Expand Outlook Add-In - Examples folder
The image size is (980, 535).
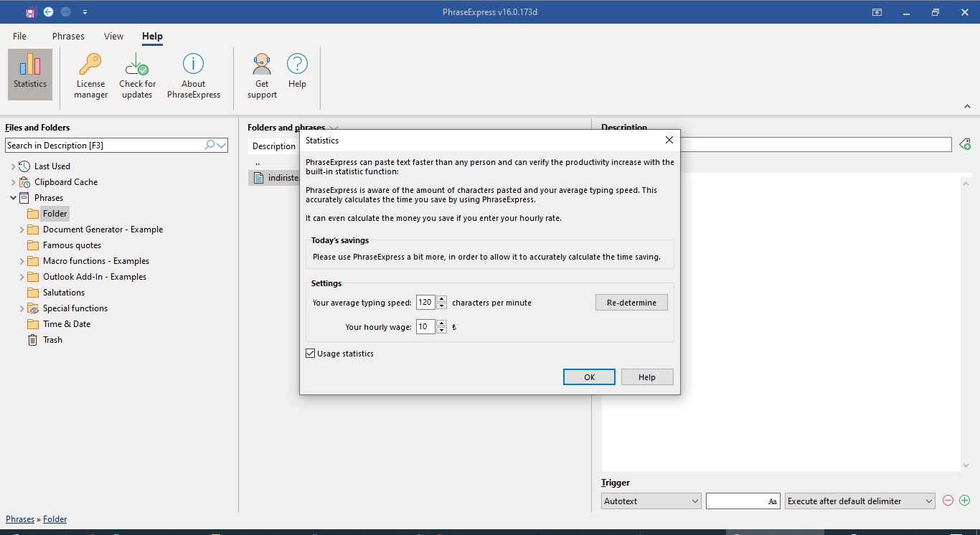pyautogui.click(x=22, y=277)
